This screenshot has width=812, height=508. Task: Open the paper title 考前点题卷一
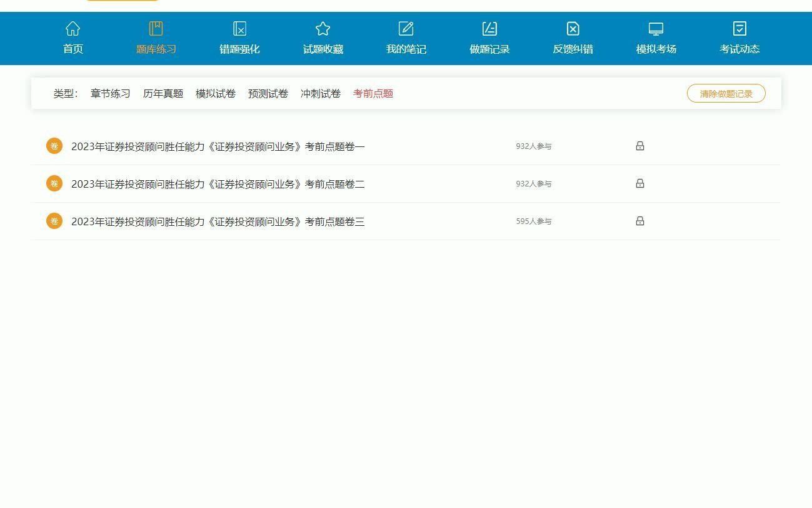pyautogui.click(x=218, y=146)
